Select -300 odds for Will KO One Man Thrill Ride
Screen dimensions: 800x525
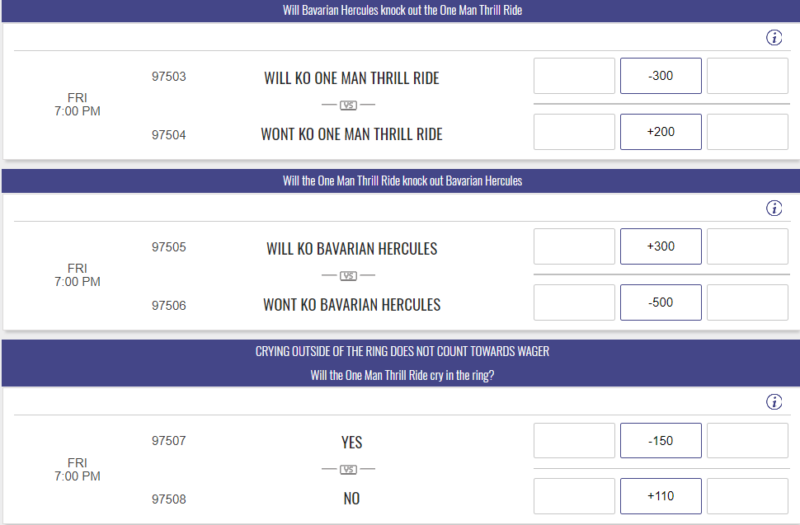661,76
